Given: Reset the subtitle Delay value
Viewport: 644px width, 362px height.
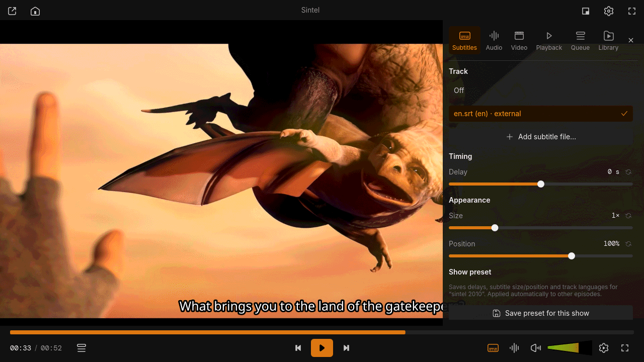Looking at the screenshot, I should 628,172.
